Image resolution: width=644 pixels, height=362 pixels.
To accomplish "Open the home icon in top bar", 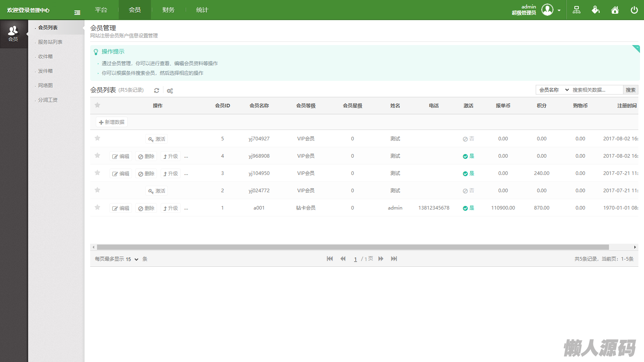I will [615, 10].
